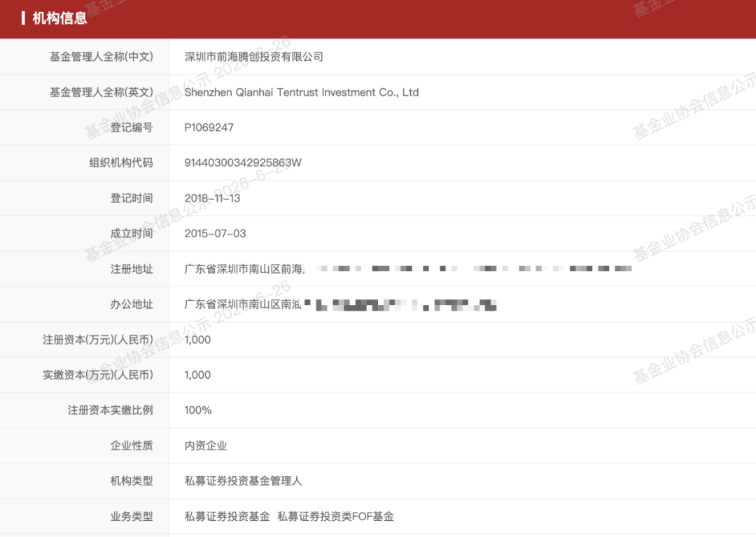Click the 实缴资本(万元)(人民币) label
756x537 pixels.
(98, 375)
